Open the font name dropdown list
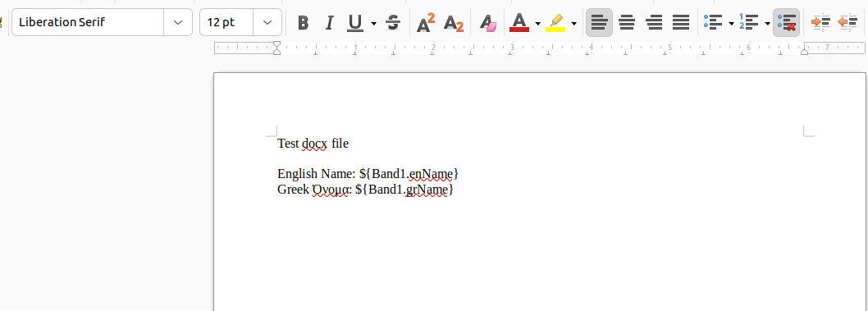 pyautogui.click(x=178, y=22)
